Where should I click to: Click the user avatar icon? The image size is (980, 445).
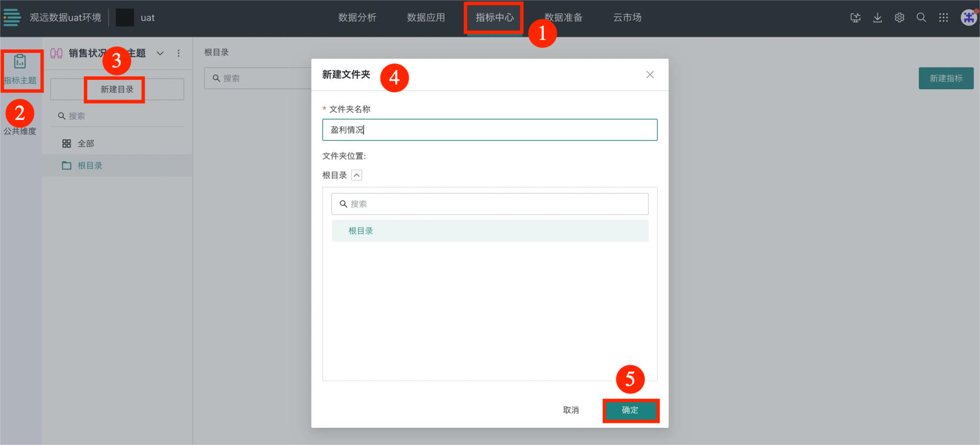[969, 18]
